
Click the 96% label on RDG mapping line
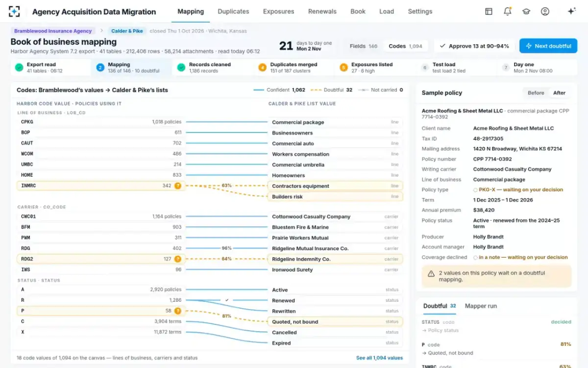(x=226, y=248)
